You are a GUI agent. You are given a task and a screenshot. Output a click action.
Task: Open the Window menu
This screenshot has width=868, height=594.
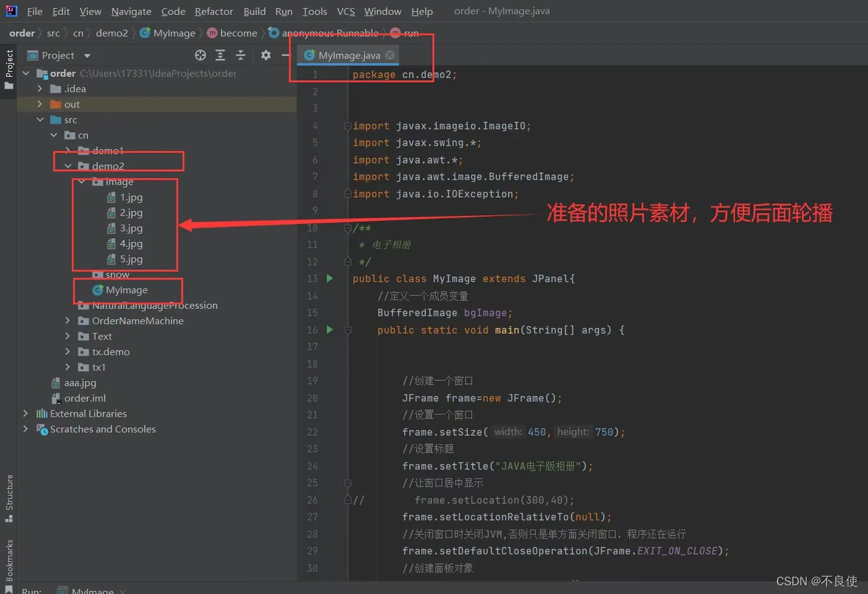point(383,11)
